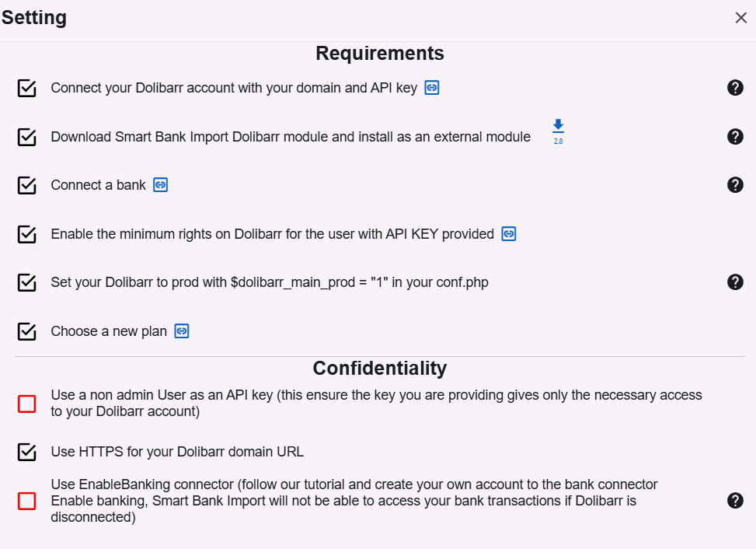The image size is (756, 549).
Task: Toggle the Connect a bank checkbox
Action: tap(27, 185)
